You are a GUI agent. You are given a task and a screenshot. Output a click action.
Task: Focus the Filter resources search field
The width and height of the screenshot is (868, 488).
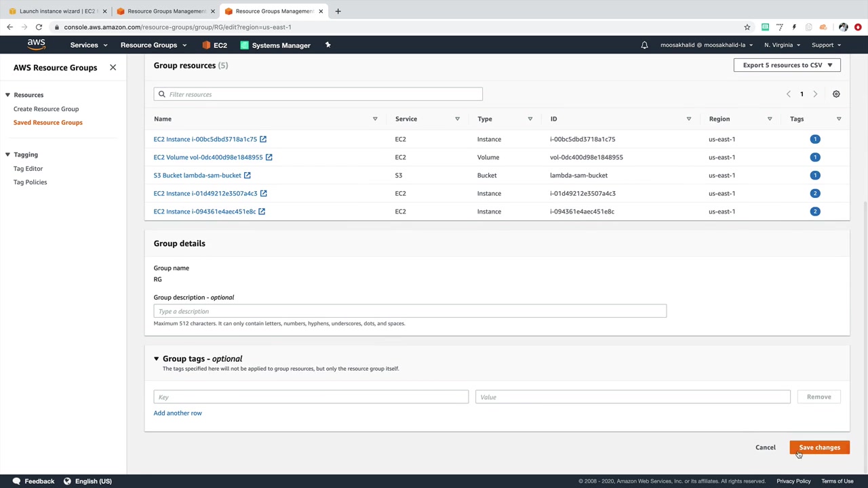point(318,94)
